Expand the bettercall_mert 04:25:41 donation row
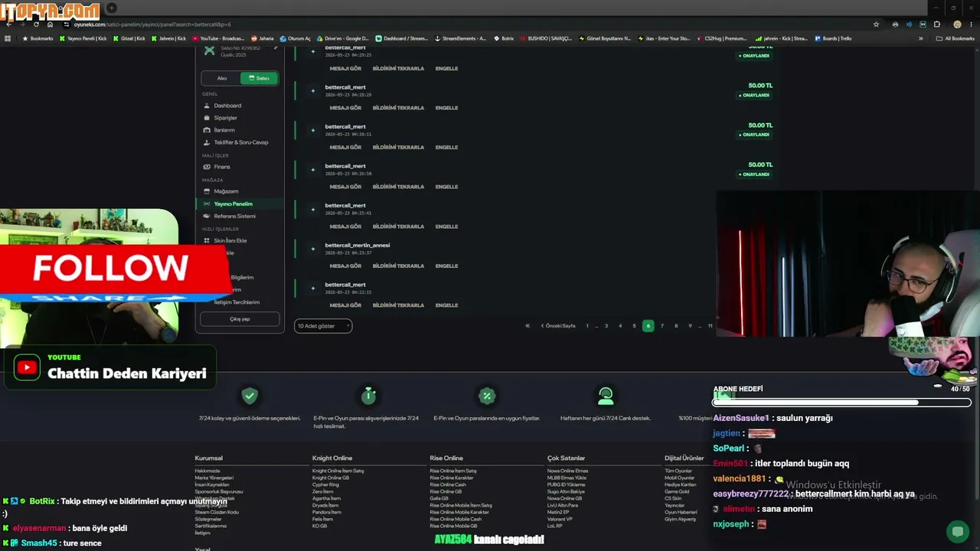The height and width of the screenshot is (551, 980). coord(312,209)
